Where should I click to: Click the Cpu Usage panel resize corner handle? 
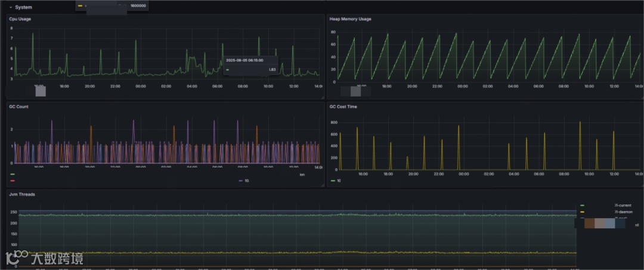(x=323, y=97)
